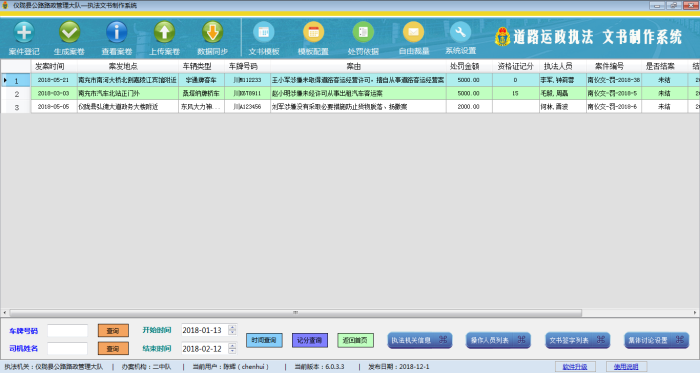This screenshot has height=373, width=700.
Task: Click case number cell 南农交-罚-2018-5
Action: [x=614, y=94]
